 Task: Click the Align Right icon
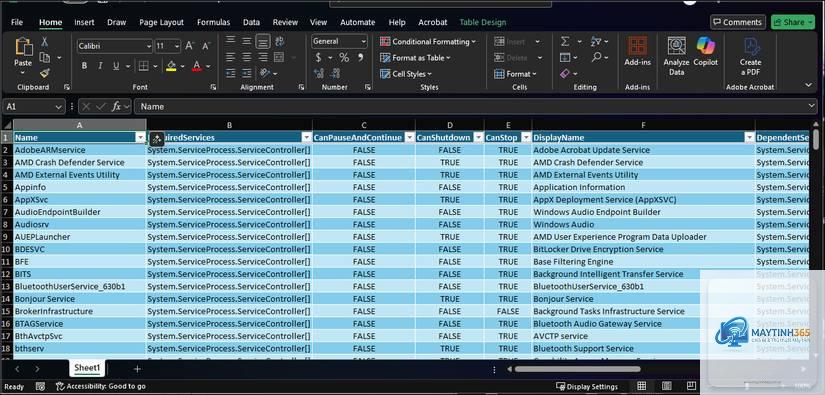pyautogui.click(x=263, y=57)
